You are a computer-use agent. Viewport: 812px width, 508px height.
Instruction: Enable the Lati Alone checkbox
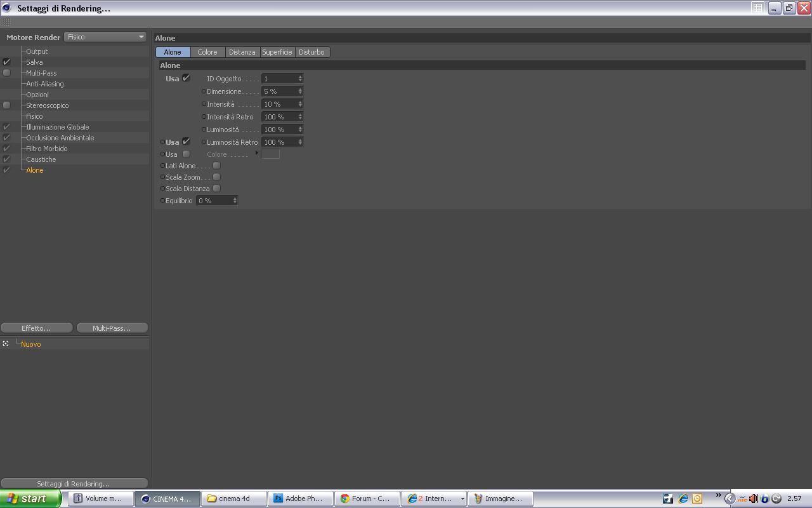tap(216, 166)
